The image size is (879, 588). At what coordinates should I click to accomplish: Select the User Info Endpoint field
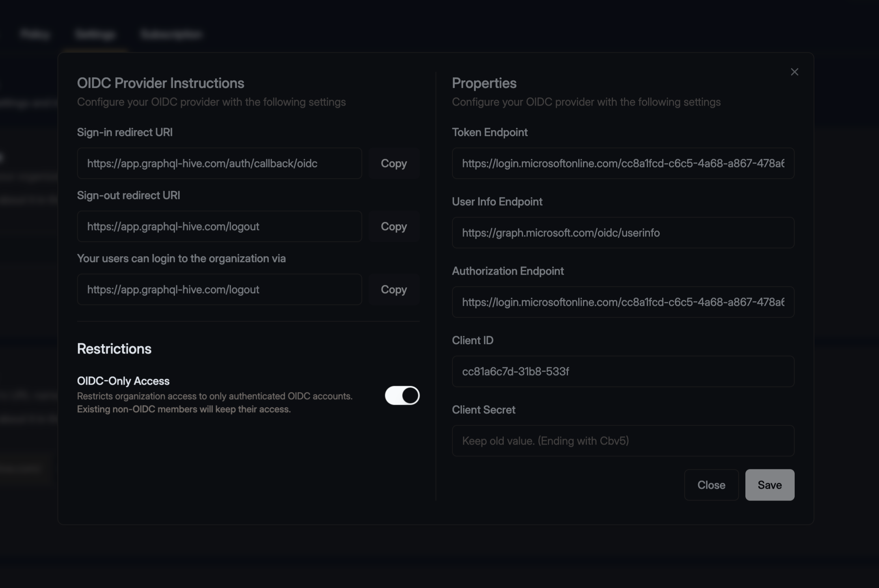point(623,233)
